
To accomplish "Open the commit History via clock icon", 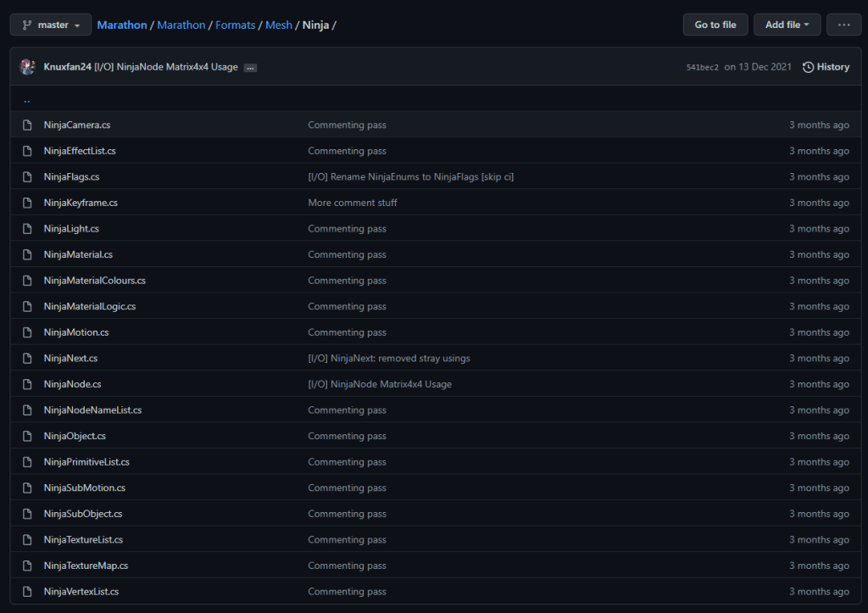I will [x=808, y=67].
